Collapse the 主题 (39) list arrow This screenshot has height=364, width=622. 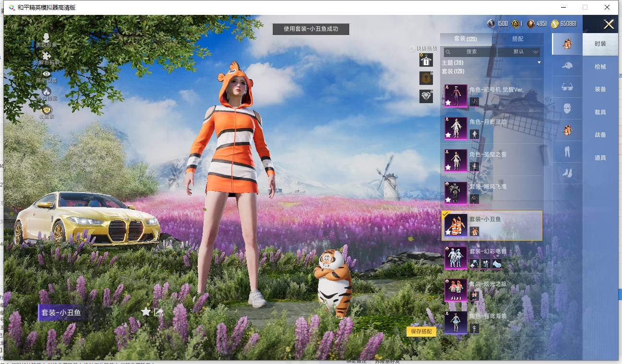(x=539, y=63)
